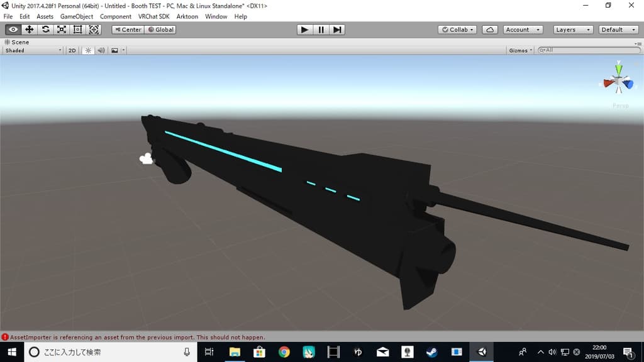Select the Move tool
The width and height of the screenshot is (644, 362).
[x=29, y=30]
